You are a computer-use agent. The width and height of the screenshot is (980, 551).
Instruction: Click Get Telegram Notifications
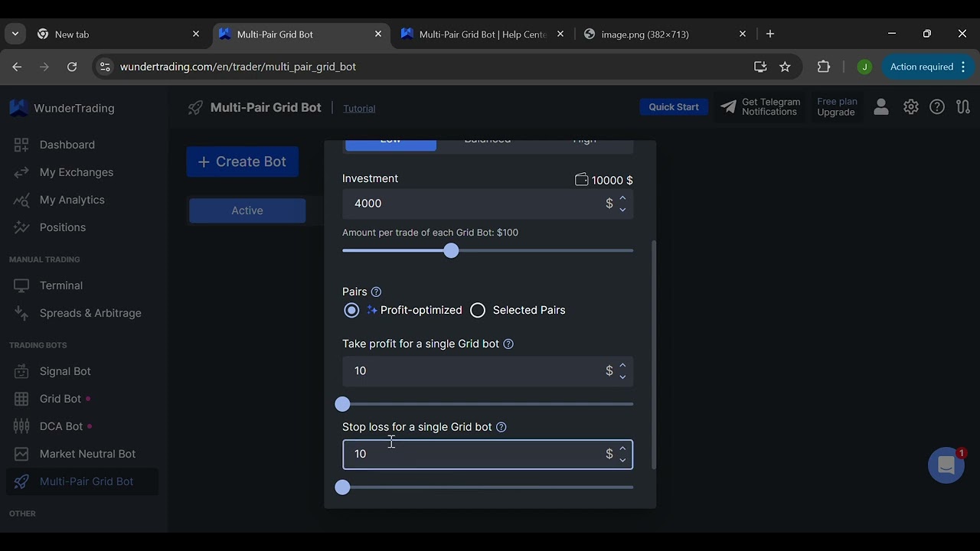(760, 107)
